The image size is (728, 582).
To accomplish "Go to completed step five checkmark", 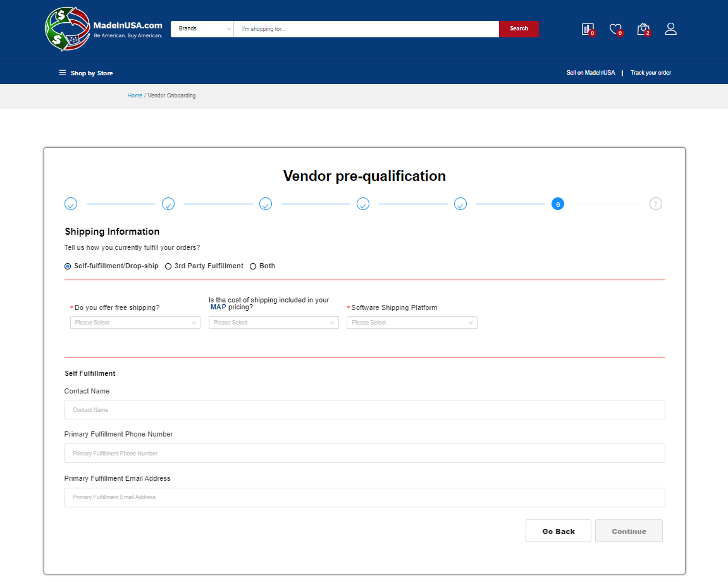I will 460,204.
